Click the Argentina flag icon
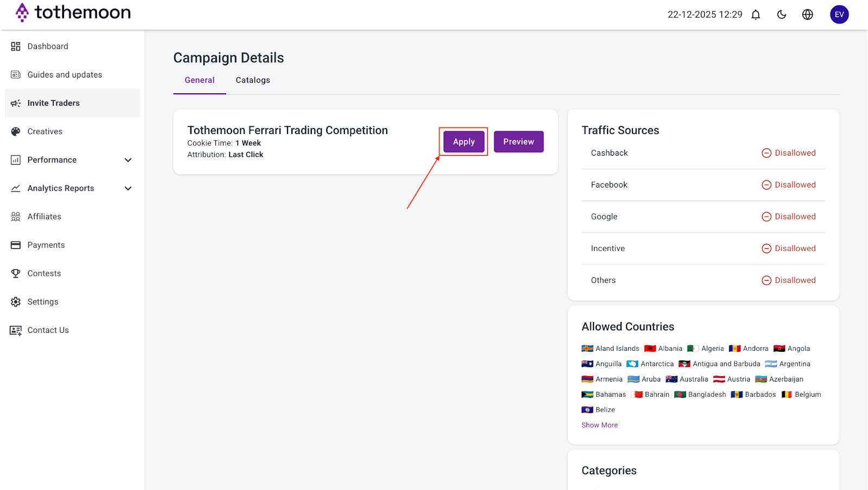 [x=771, y=364]
